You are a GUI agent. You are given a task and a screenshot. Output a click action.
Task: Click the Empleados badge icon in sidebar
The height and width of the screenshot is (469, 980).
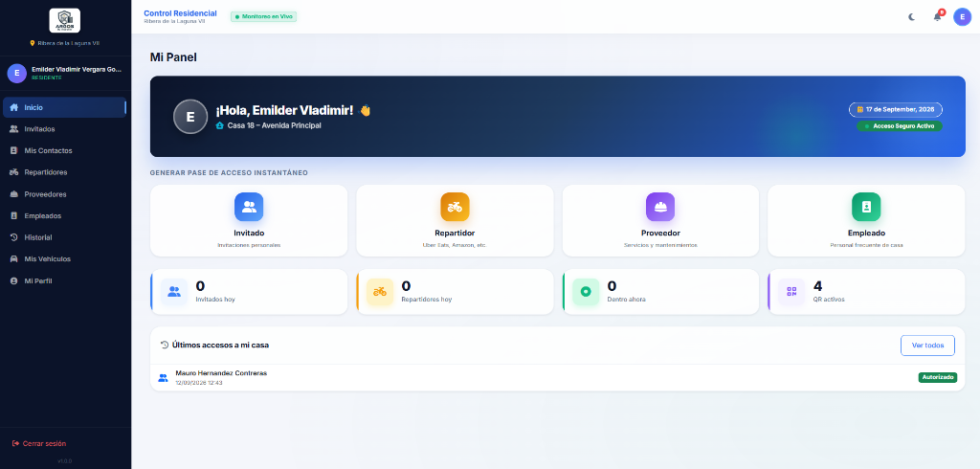click(13, 215)
